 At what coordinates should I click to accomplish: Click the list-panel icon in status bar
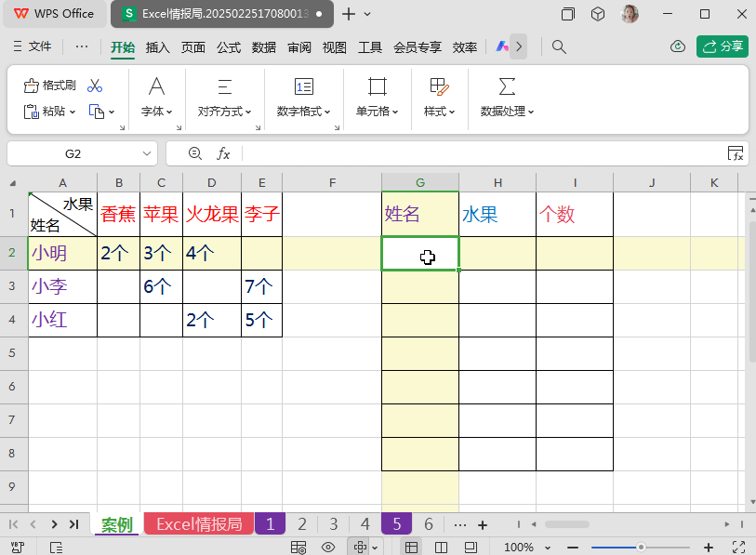[x=56, y=548]
